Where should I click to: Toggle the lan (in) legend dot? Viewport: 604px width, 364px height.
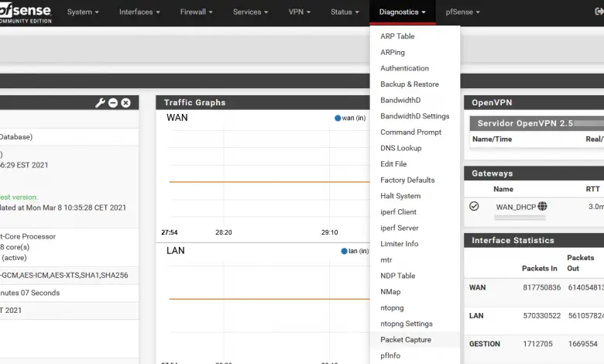click(x=345, y=251)
